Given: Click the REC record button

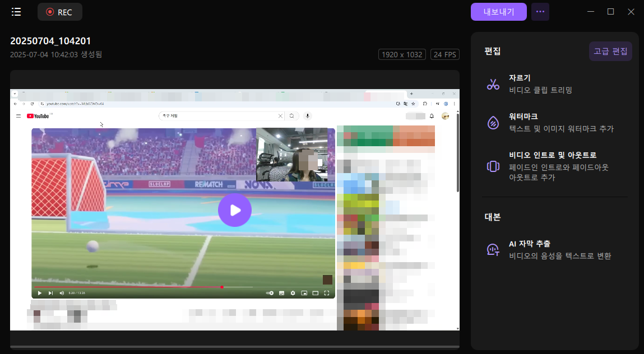Looking at the screenshot, I should tap(60, 12).
